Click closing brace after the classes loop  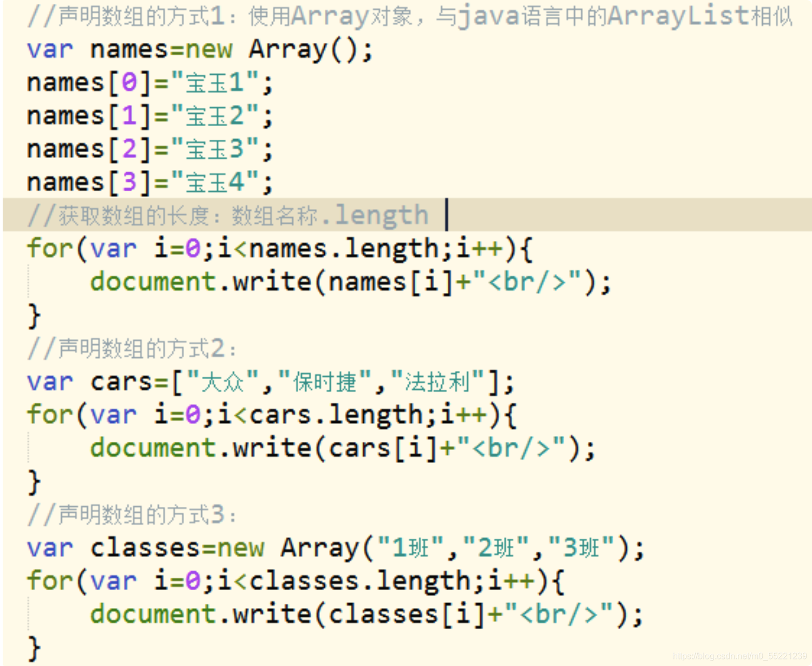click(34, 649)
